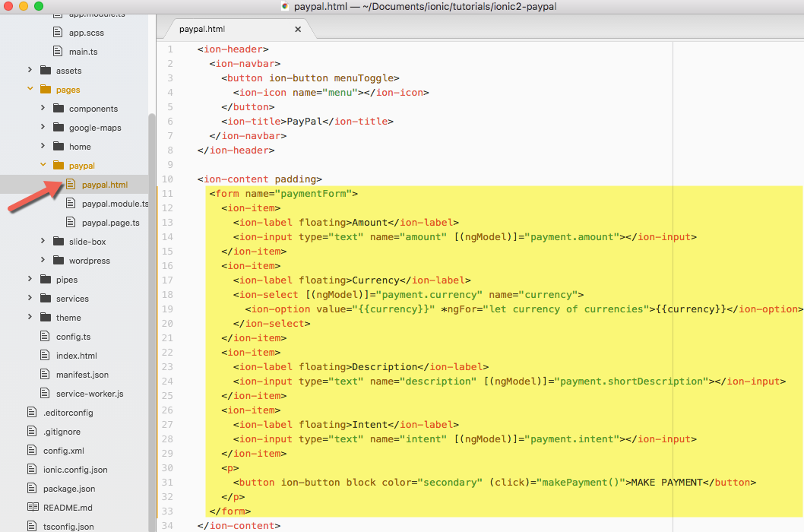
Task: Click line number 33 in gutter
Action: click(167, 511)
